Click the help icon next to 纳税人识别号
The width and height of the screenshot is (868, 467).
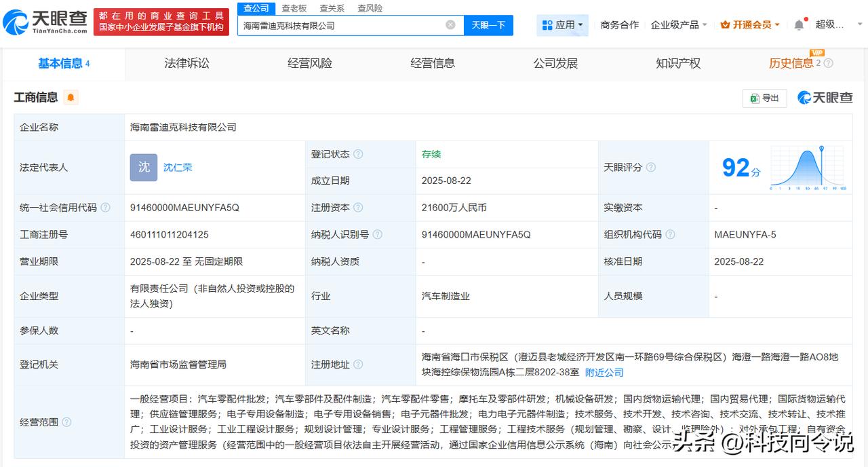(x=378, y=234)
